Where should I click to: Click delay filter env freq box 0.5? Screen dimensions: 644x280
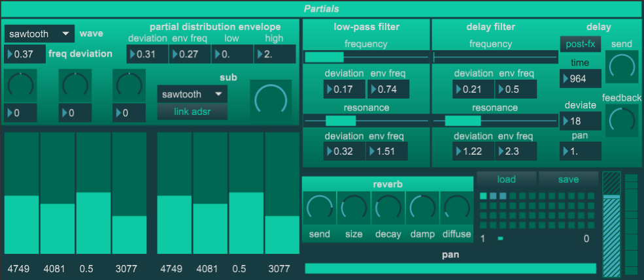(516, 89)
